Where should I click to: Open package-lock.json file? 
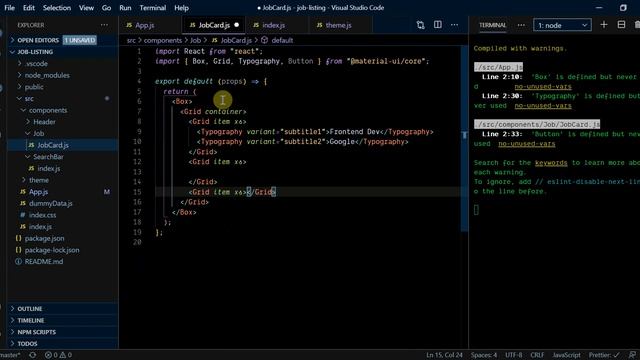(x=52, y=250)
